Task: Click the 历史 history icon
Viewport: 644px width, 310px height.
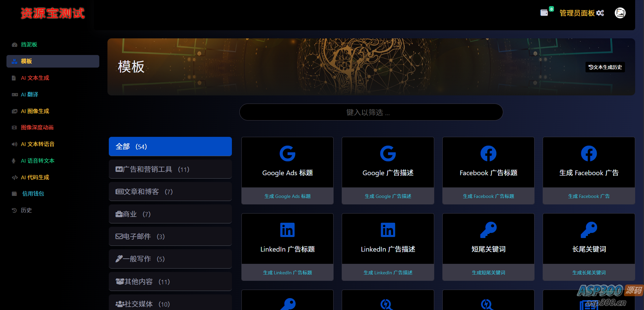Action: pos(14,210)
